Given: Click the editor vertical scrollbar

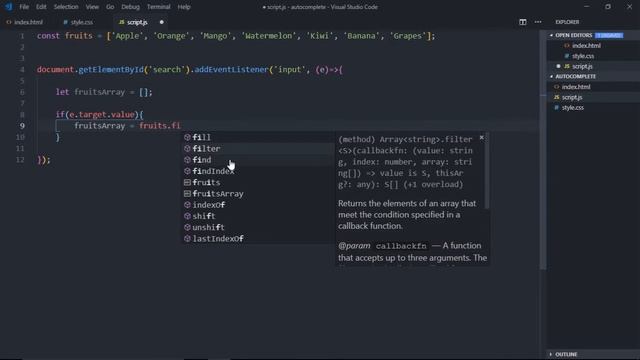Looking at the screenshot, I should pyautogui.click(x=543, y=151).
